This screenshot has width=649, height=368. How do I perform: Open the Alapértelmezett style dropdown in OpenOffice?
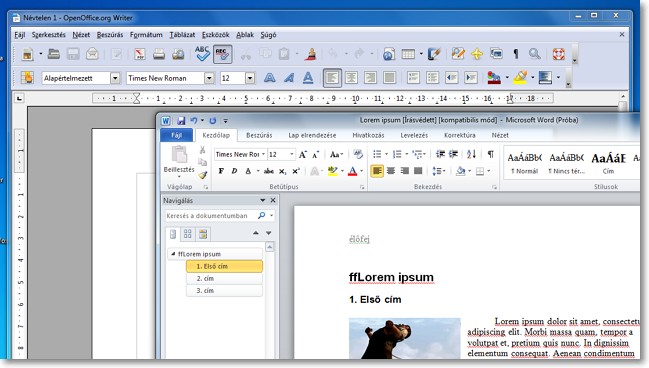coord(115,78)
